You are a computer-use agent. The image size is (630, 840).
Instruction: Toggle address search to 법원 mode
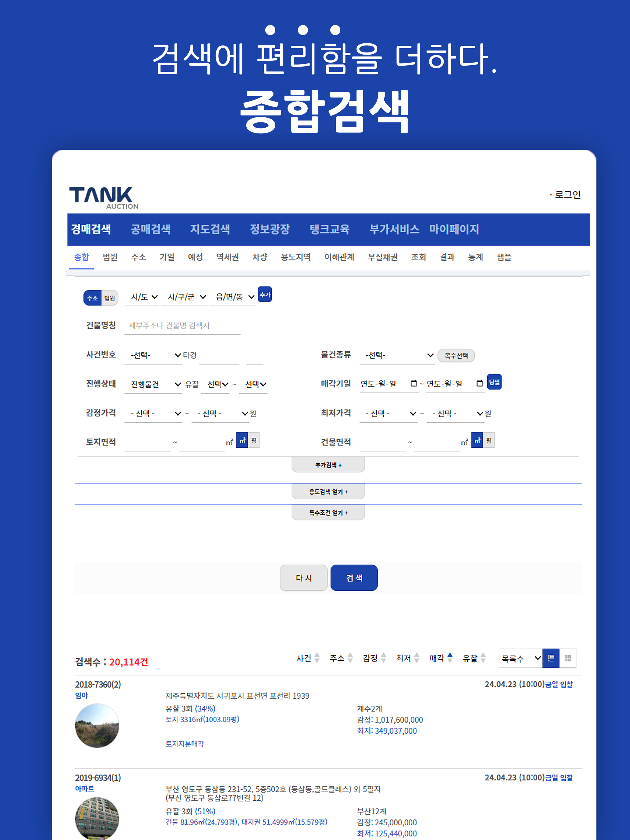coord(110,298)
